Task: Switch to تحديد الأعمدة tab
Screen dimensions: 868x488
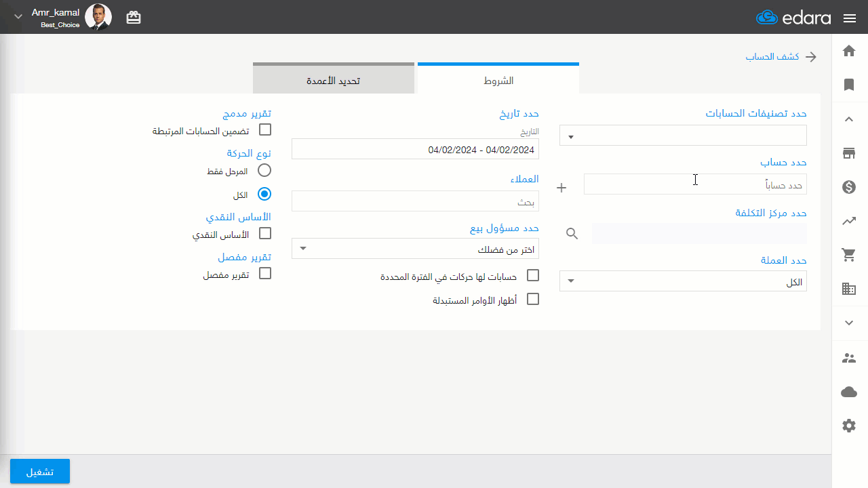Action: [334, 79]
